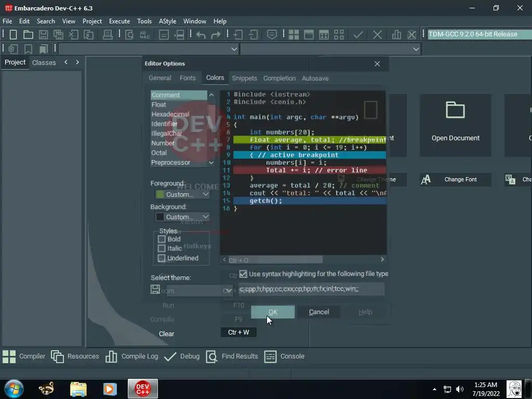This screenshot has width=532, height=399.
Task: Click the Save All toolbar icon
Action: pyautogui.click(x=58, y=35)
